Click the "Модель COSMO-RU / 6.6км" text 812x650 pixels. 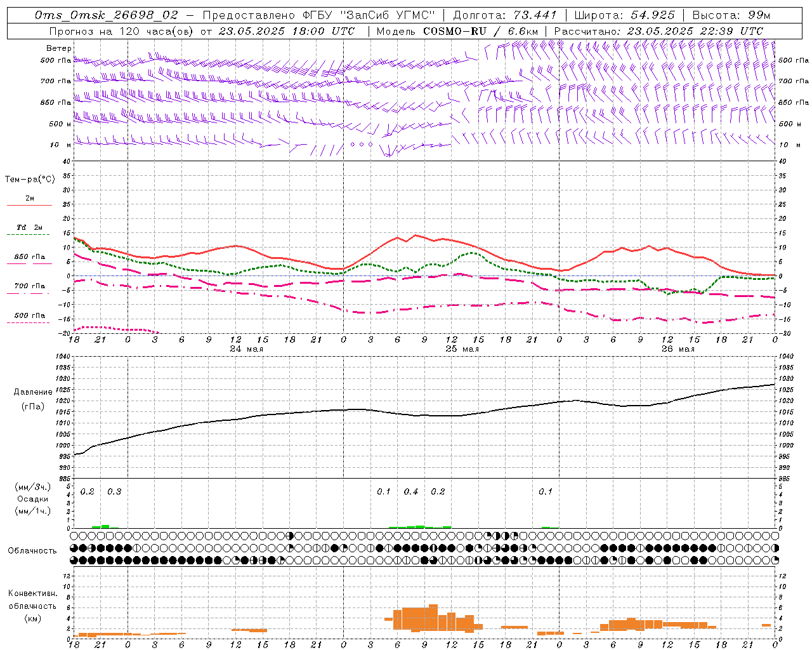457,31
